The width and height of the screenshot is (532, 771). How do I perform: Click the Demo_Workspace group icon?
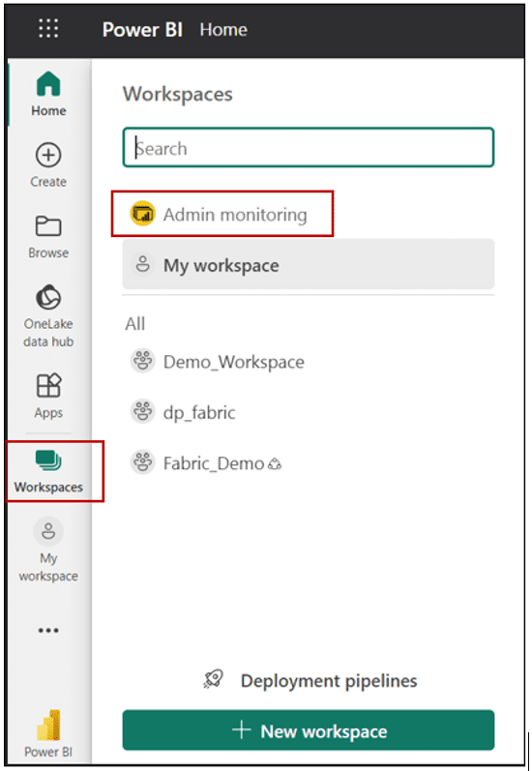142,361
